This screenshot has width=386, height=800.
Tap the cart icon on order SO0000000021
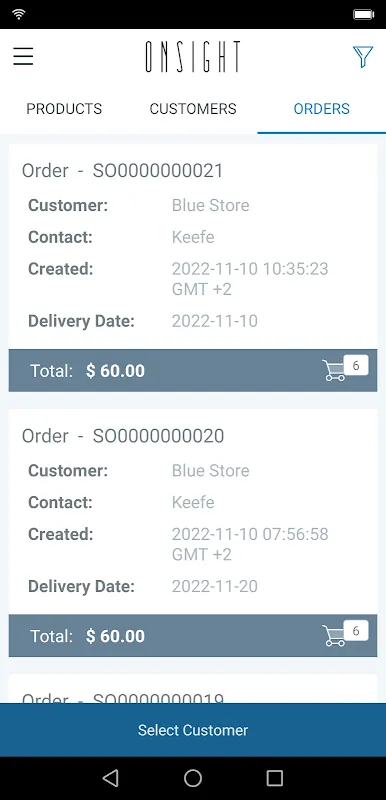pyautogui.click(x=345, y=368)
